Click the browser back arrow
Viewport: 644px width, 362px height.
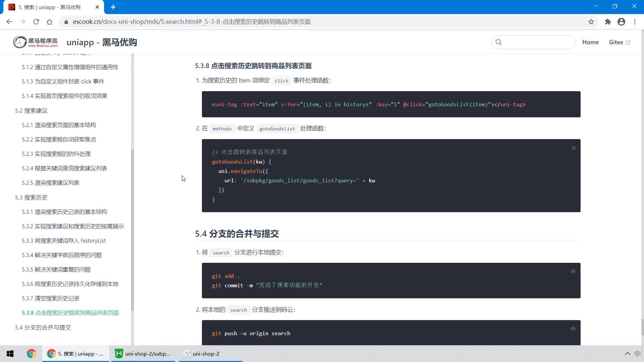pyautogui.click(x=9, y=22)
